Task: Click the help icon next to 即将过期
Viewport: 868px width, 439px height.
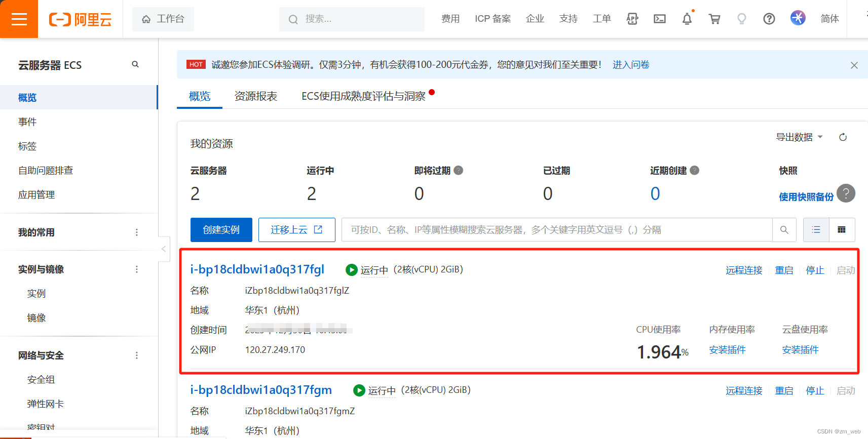Action: (458, 171)
